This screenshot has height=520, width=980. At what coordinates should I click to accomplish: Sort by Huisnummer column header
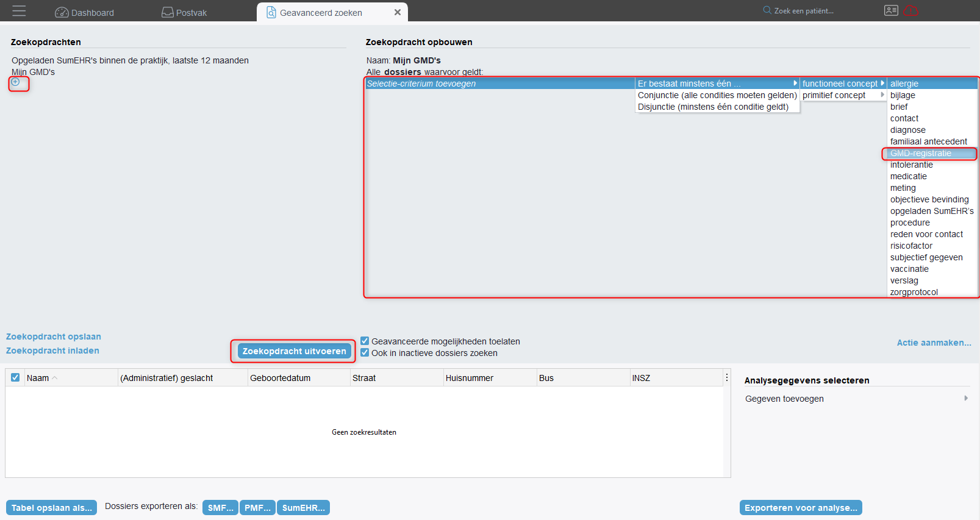(490, 378)
